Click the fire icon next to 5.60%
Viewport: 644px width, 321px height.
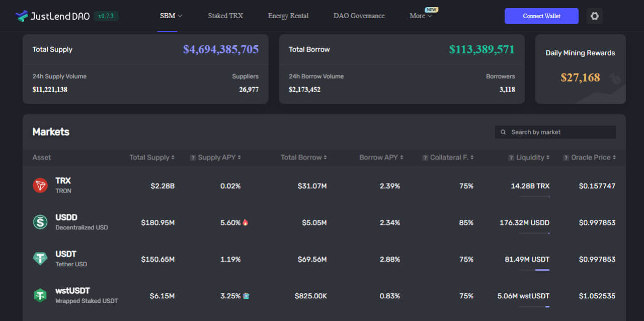[246, 222]
